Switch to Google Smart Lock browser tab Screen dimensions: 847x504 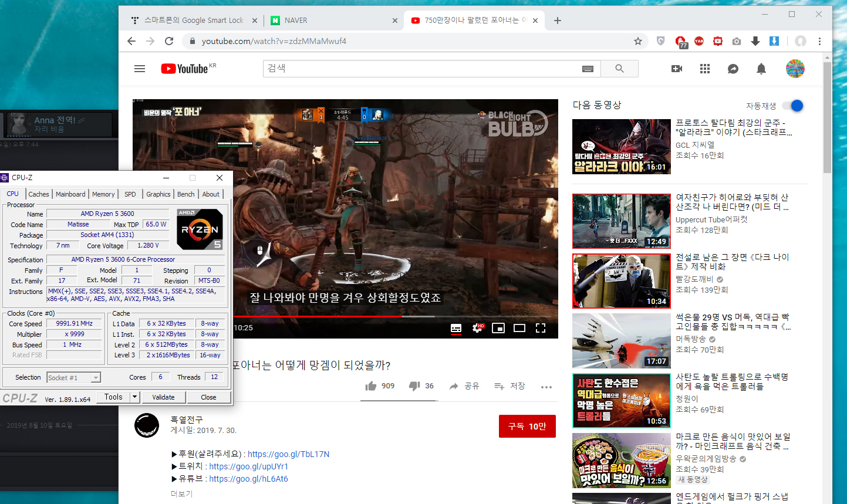[194, 21]
